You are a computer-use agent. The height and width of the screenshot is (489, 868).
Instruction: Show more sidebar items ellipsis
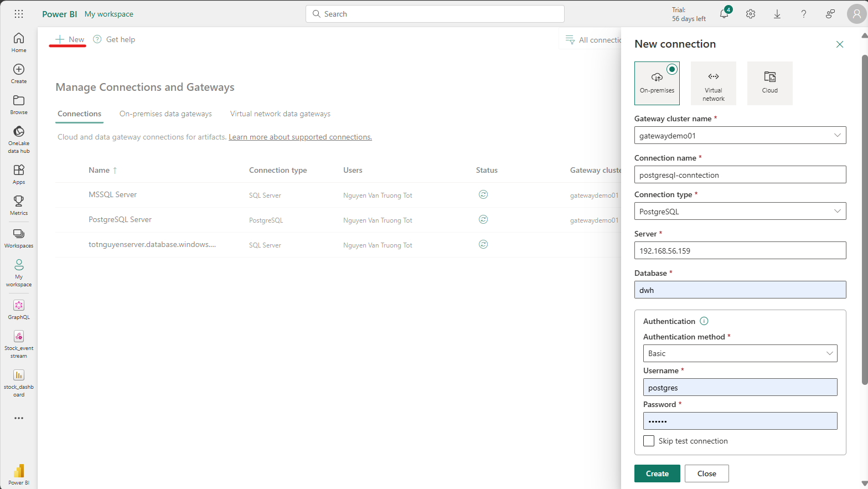tap(19, 418)
